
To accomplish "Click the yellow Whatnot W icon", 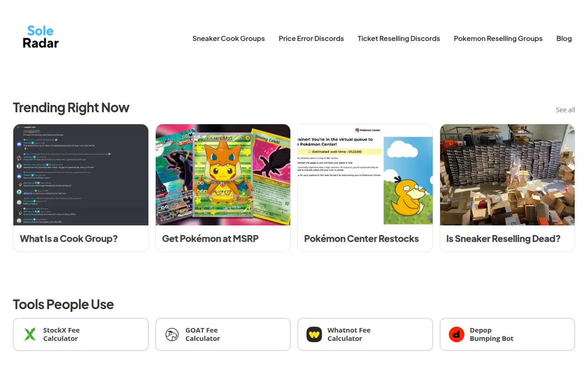I will [314, 334].
